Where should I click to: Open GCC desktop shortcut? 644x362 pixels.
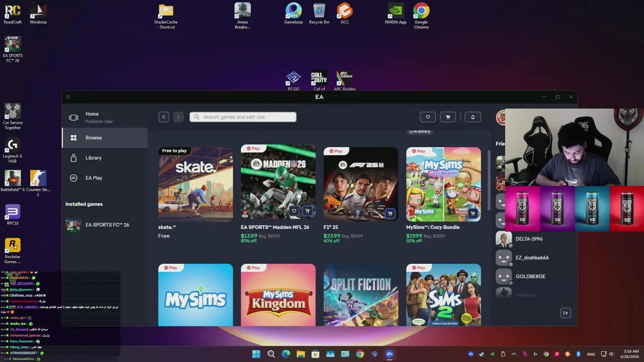pos(345,14)
